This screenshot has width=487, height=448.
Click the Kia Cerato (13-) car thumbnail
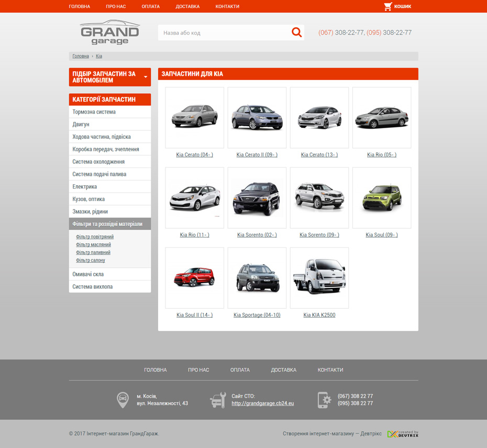click(319, 118)
